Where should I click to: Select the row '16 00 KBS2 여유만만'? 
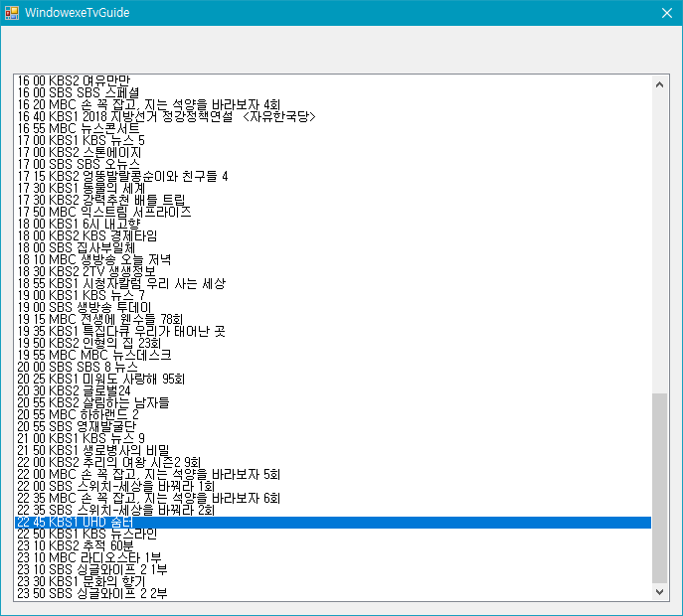click(333, 80)
